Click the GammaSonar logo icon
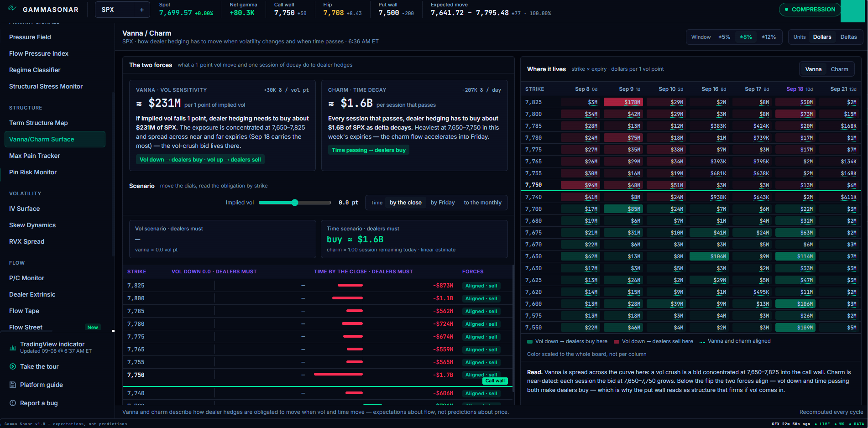 (12, 9)
